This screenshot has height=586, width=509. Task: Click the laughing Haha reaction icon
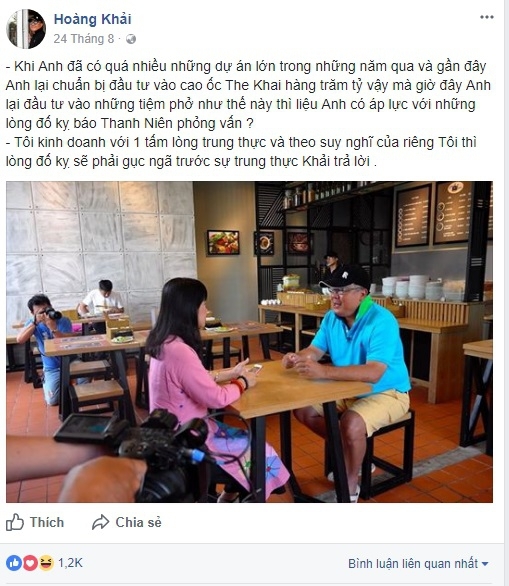(x=46, y=562)
